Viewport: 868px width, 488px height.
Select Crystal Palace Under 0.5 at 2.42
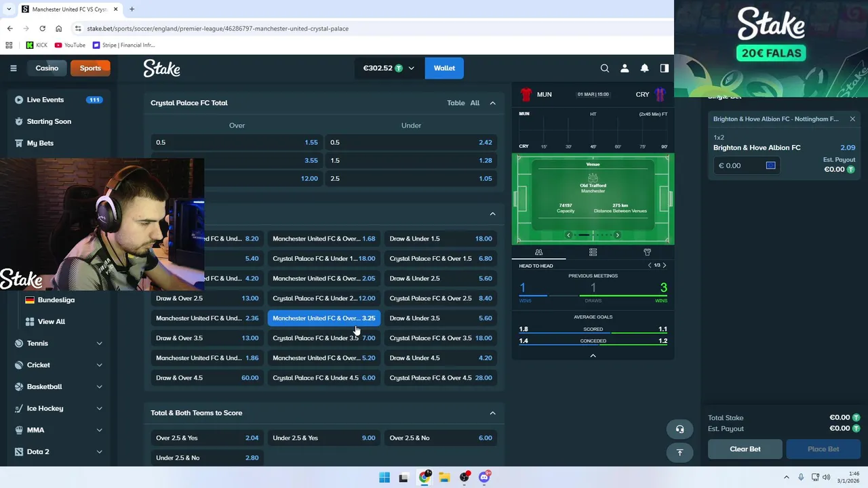(411, 142)
